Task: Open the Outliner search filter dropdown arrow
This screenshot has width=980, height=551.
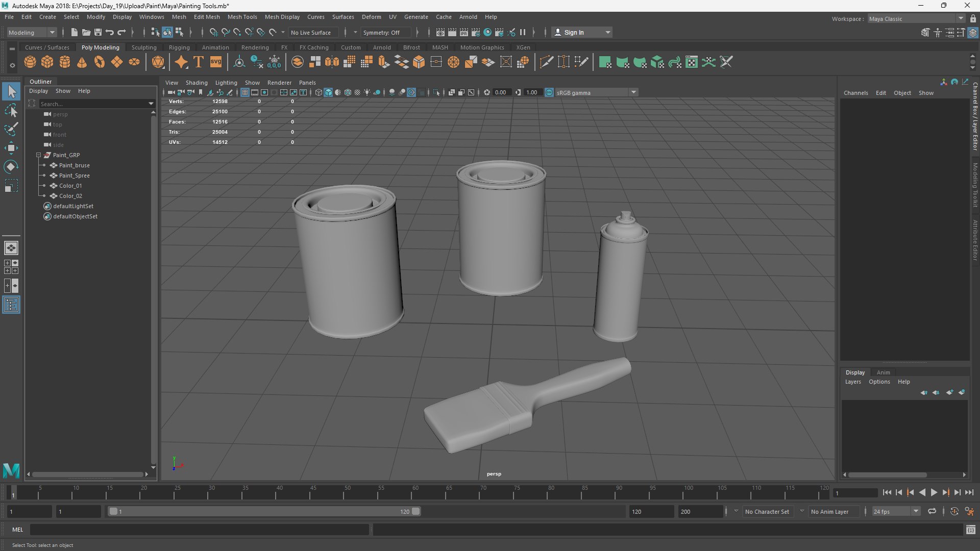Action: pos(151,104)
